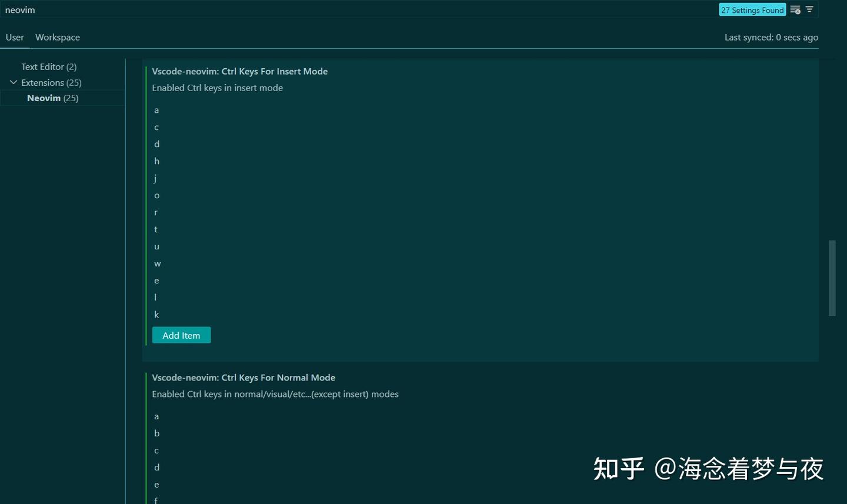Click the 'Last synced: 0 secs ago' label
Screen dimensions: 847x504
coord(771,37)
